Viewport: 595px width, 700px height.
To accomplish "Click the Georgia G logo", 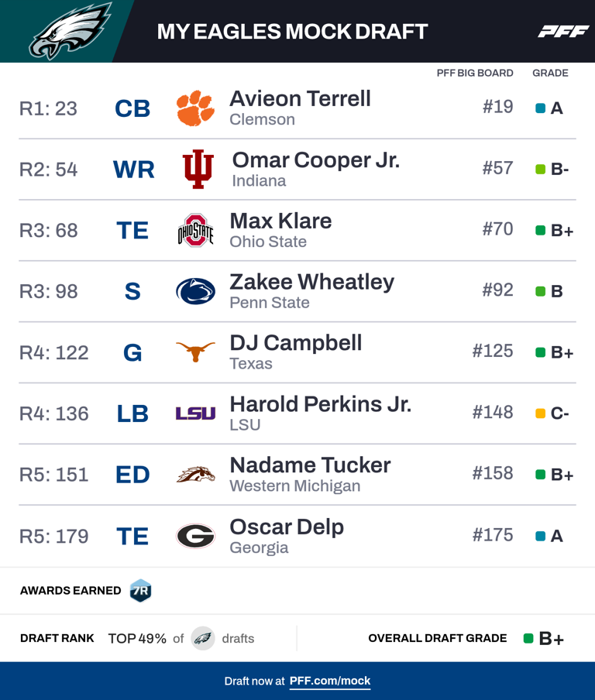I will (195, 536).
